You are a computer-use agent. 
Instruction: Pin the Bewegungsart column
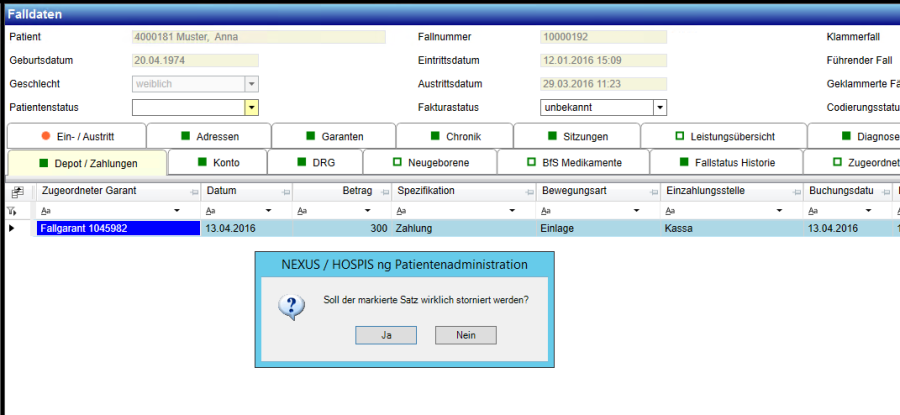click(654, 192)
